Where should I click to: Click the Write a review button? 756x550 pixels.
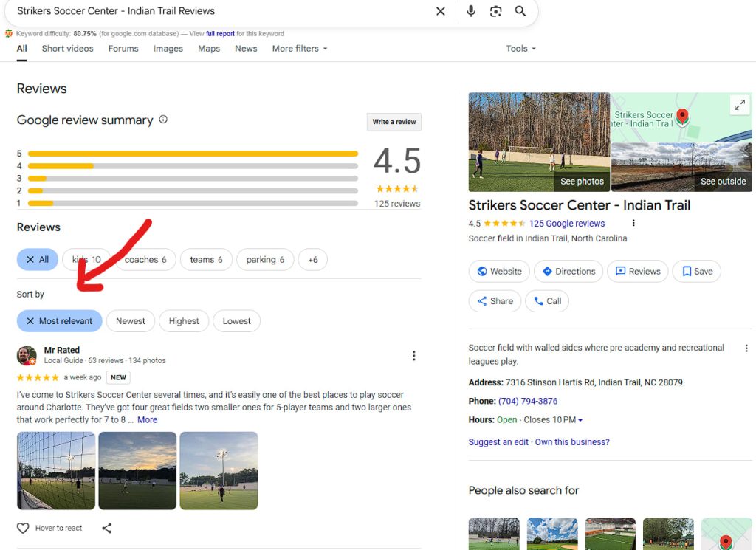pyautogui.click(x=394, y=122)
